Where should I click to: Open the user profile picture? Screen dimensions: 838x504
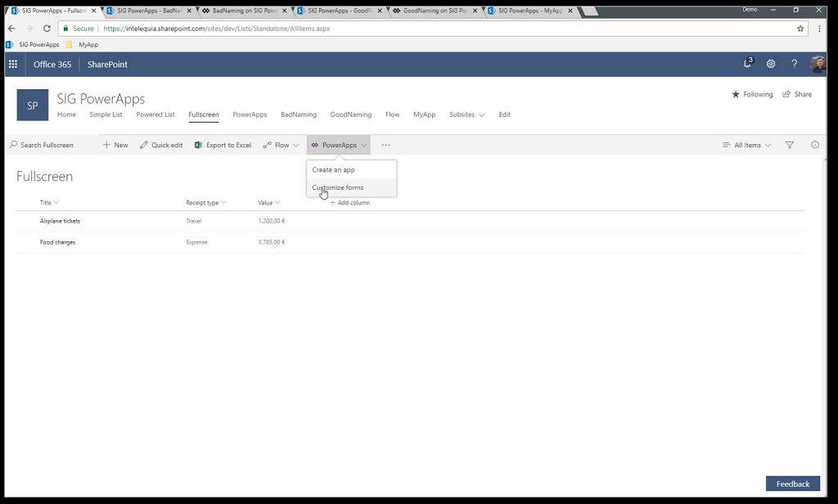point(818,64)
